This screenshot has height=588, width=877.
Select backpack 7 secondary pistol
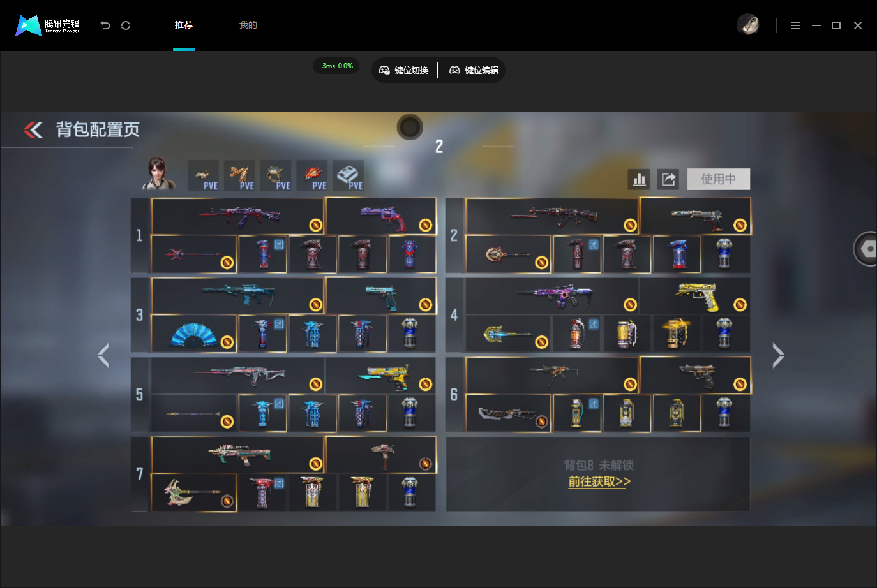(381, 455)
